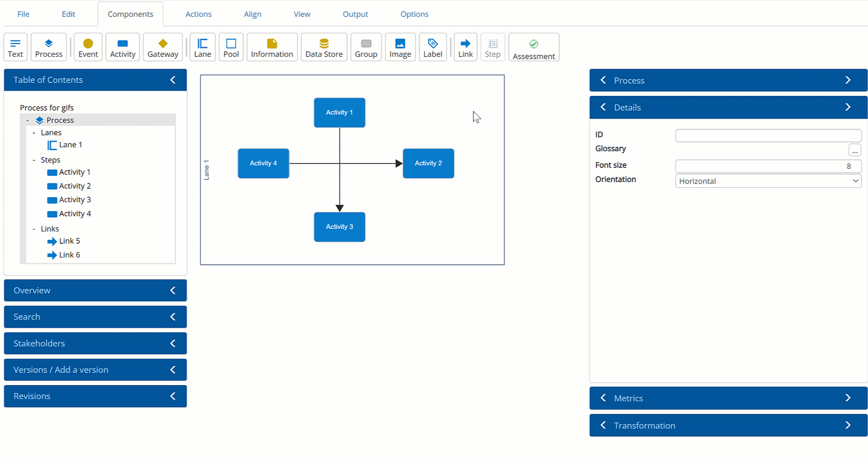Pick the Lane component tool
Screen dimensions: 868x460
(202, 47)
